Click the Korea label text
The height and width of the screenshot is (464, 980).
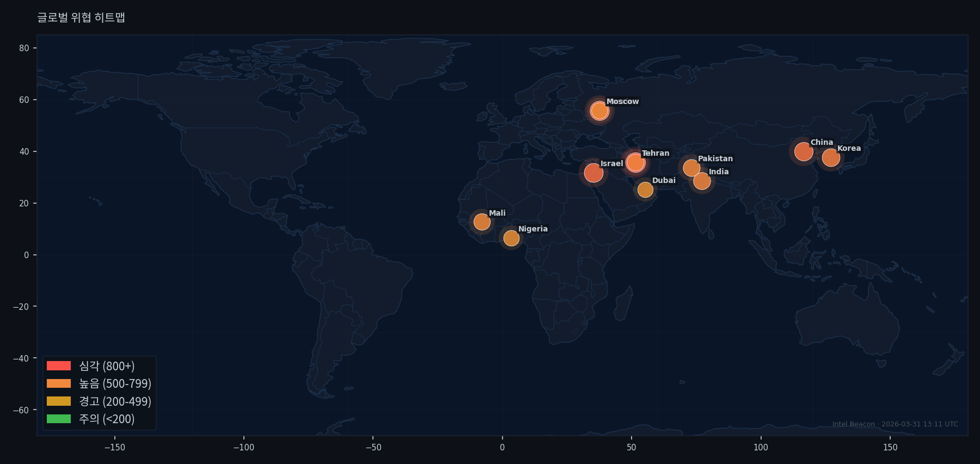pyautogui.click(x=849, y=148)
